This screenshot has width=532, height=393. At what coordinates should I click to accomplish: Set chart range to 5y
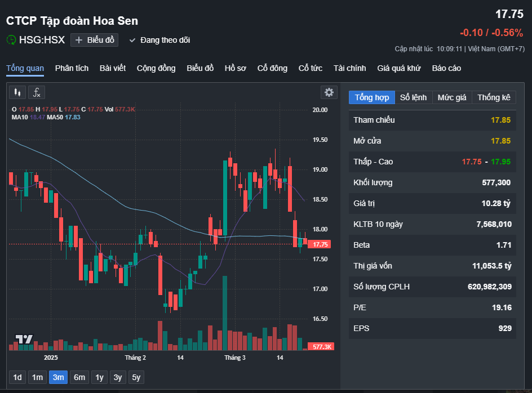click(x=136, y=377)
